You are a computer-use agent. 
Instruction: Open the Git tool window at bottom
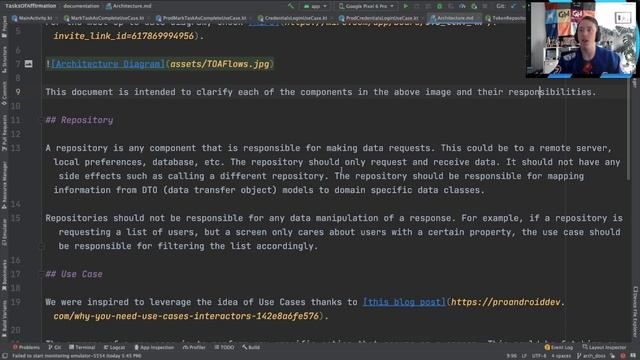click(55, 347)
